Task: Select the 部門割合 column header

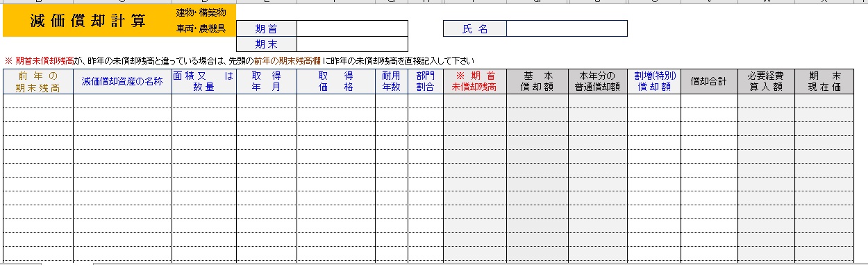Action: [x=426, y=81]
